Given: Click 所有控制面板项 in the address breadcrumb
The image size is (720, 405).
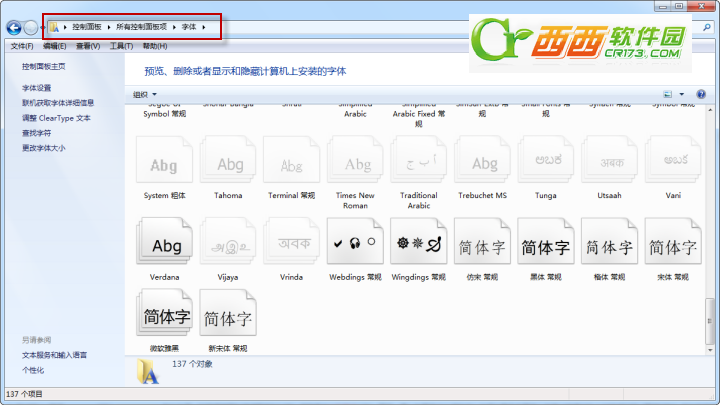Looking at the screenshot, I should click(141, 27).
